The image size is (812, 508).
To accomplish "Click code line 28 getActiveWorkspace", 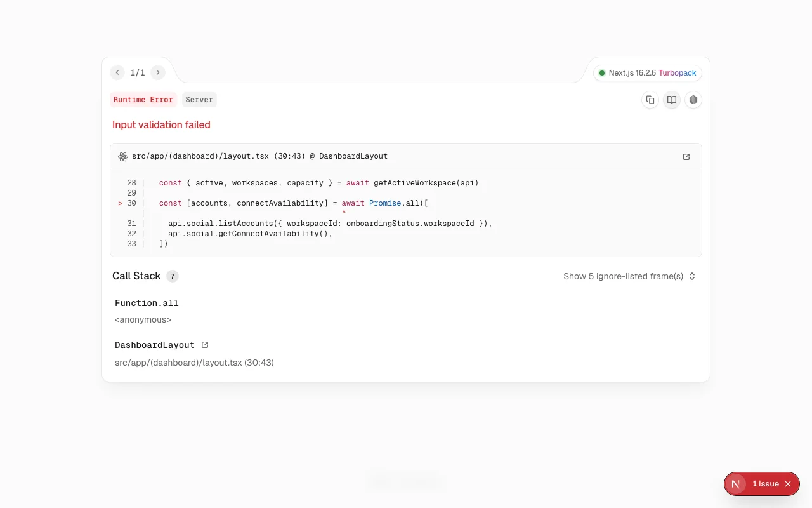I will 319,183.
